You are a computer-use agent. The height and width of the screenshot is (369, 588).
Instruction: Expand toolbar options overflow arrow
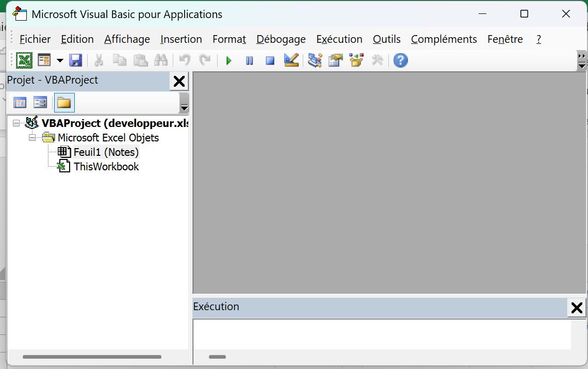pyautogui.click(x=582, y=61)
